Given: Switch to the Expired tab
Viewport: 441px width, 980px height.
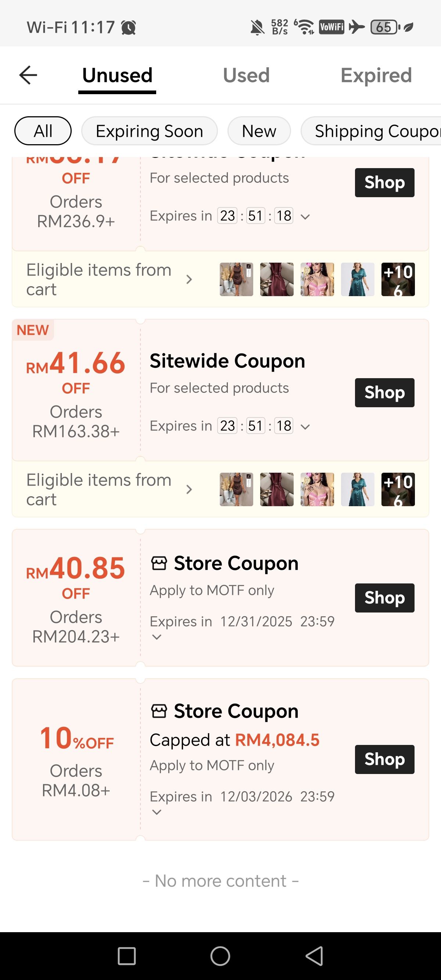Looking at the screenshot, I should point(376,75).
